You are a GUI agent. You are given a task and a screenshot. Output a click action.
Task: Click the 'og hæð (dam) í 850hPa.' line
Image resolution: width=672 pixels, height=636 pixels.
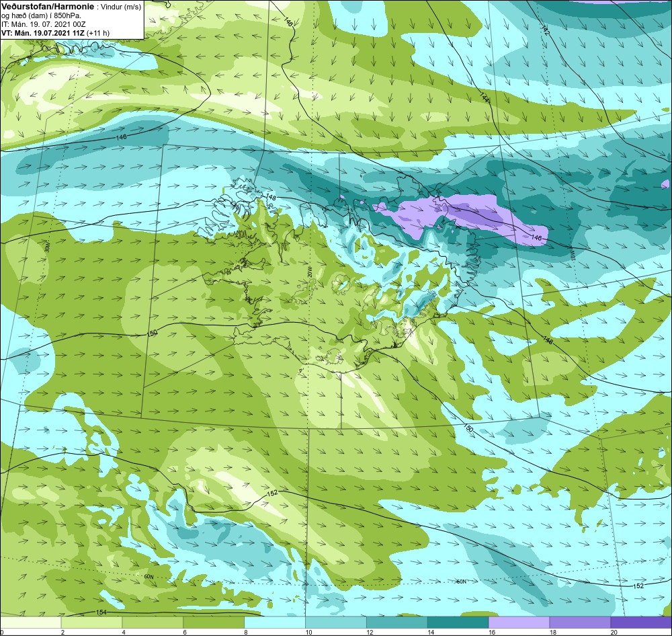click(x=41, y=16)
